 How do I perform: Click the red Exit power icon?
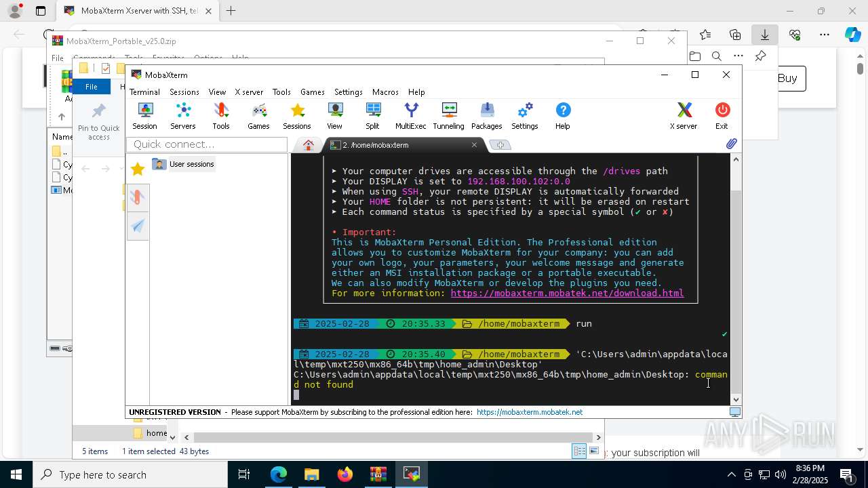coord(722,116)
